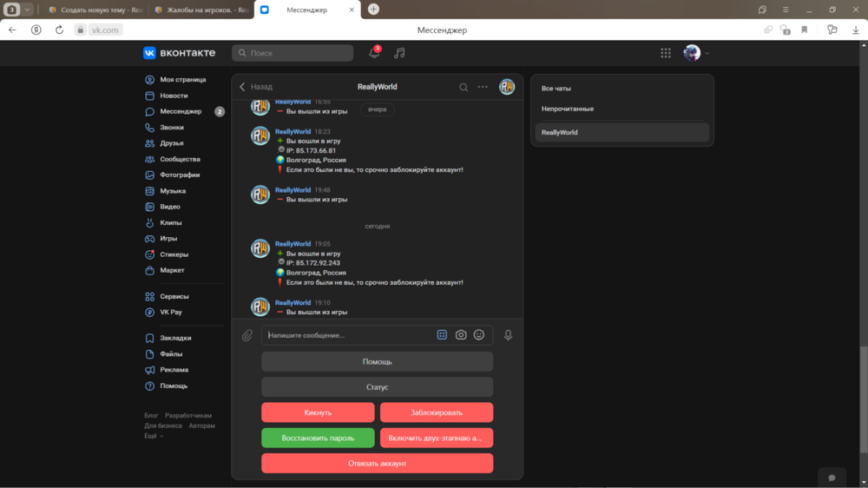Attach a photo with the camera icon
The height and width of the screenshot is (488, 868).
[x=461, y=335]
